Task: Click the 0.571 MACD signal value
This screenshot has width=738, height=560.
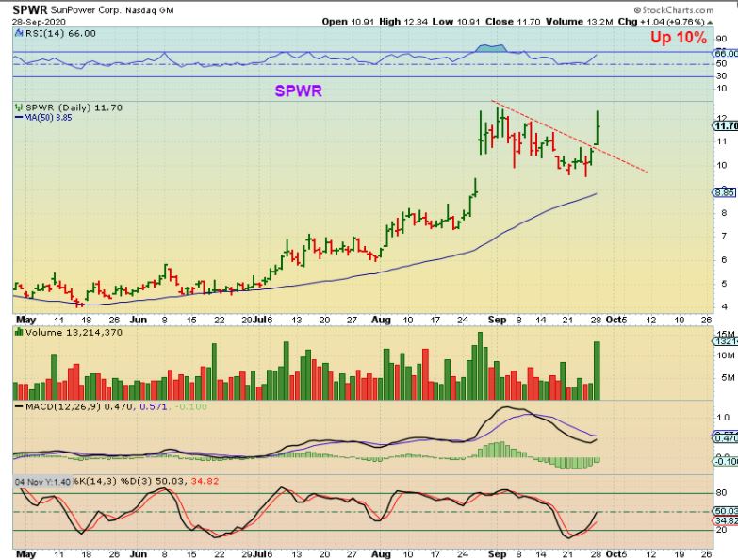Action: click(x=154, y=406)
